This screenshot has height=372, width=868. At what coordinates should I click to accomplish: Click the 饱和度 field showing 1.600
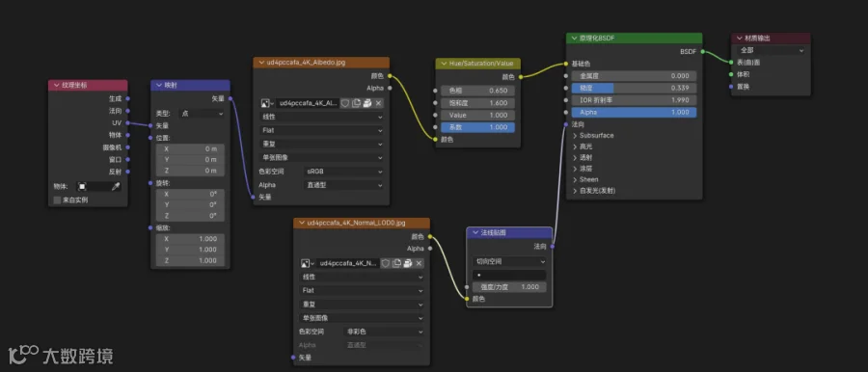click(x=477, y=103)
